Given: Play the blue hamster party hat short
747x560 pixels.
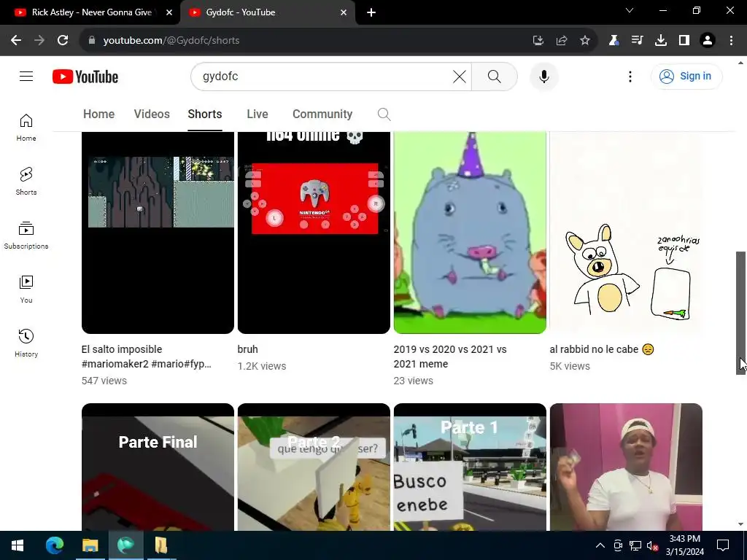Looking at the screenshot, I should [x=470, y=233].
